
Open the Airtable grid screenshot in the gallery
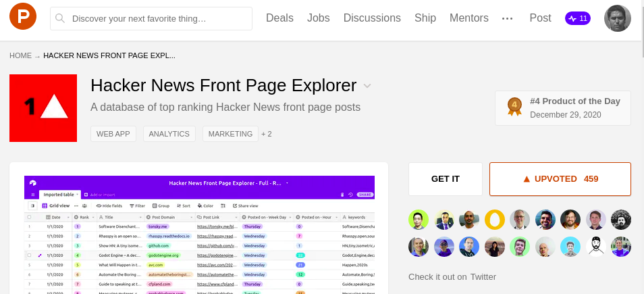[199, 235]
